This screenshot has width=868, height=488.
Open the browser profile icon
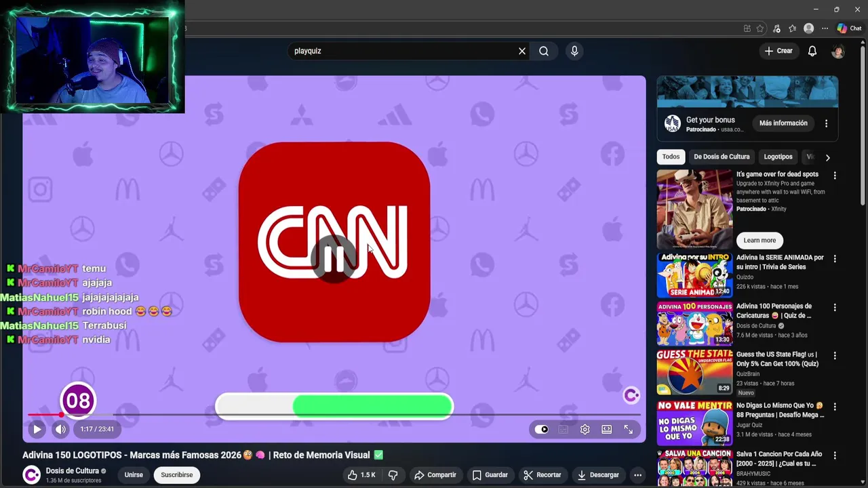(x=808, y=28)
